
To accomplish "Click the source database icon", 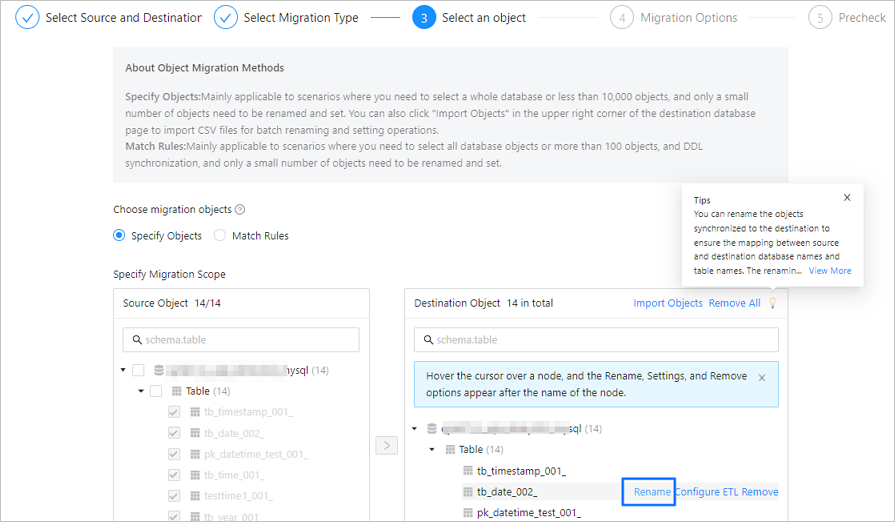I will coord(158,370).
